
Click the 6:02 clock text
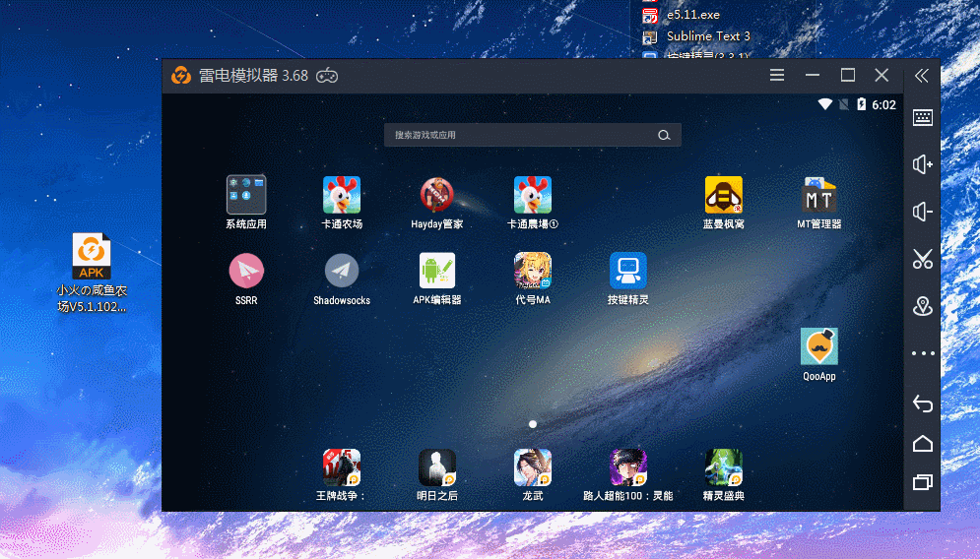[x=883, y=105]
